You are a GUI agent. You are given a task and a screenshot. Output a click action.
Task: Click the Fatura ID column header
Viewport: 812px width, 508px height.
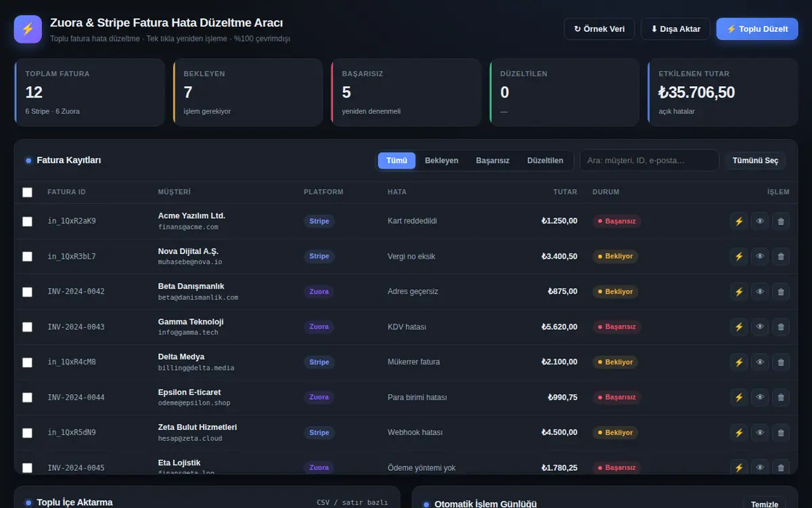66,192
